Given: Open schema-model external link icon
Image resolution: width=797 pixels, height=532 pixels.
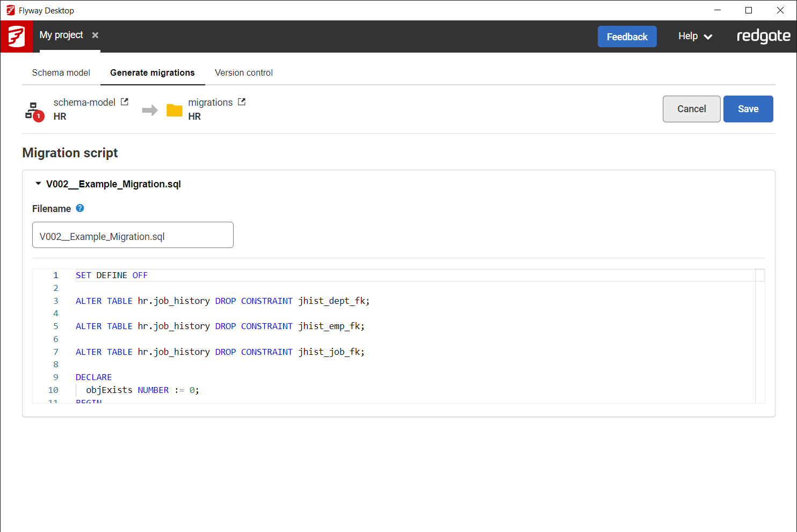Looking at the screenshot, I should point(125,102).
